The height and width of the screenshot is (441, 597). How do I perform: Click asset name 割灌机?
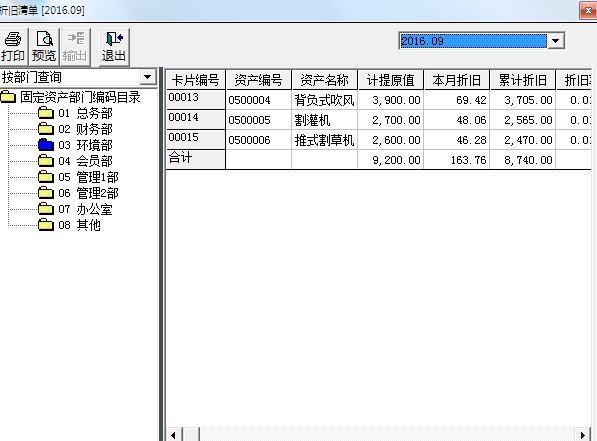click(324, 120)
